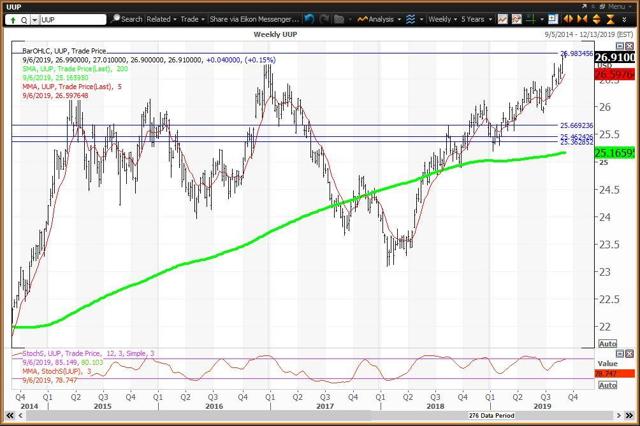Click the toolbar overflow double-chevron

(x=624, y=20)
